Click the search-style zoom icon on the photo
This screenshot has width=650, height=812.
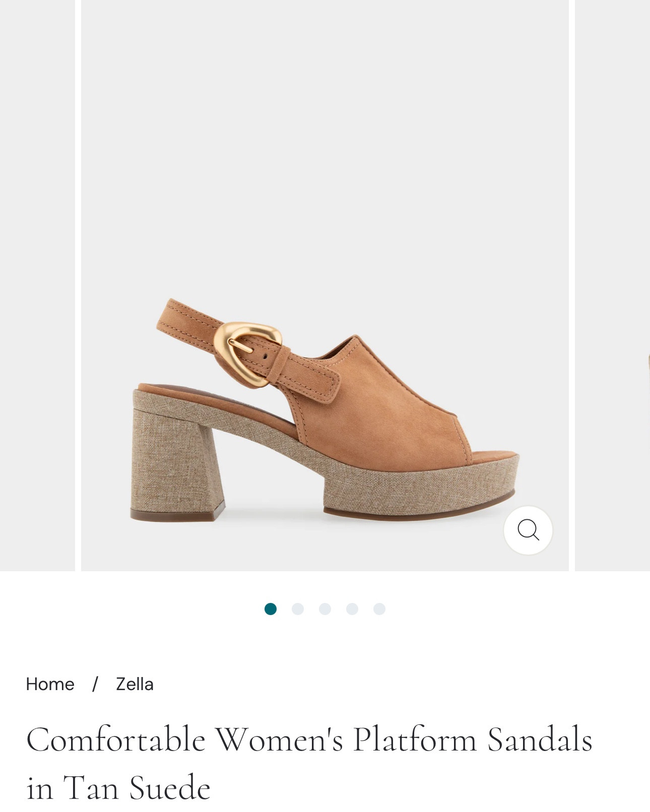(x=528, y=529)
